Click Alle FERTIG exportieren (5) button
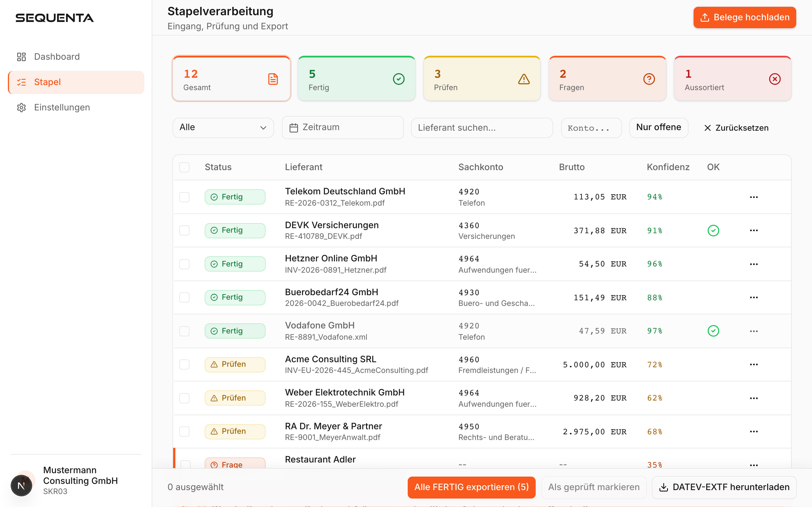The height and width of the screenshot is (507, 812). tap(471, 487)
